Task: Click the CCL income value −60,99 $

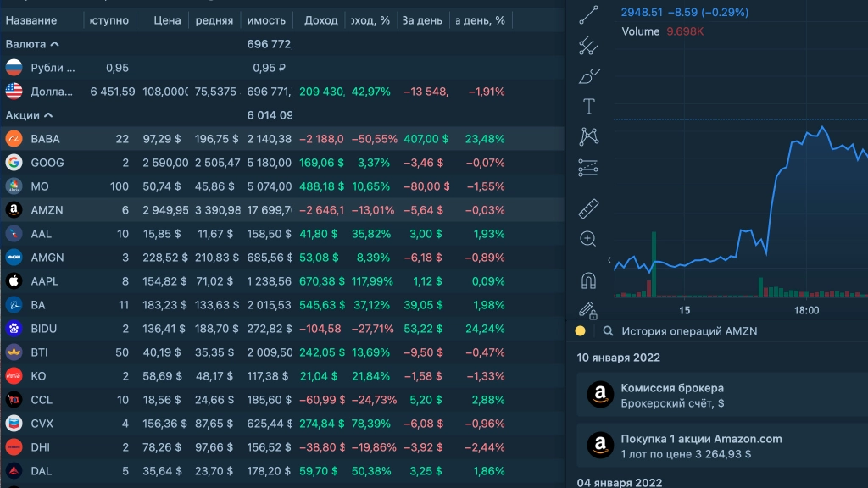Action: [322, 400]
